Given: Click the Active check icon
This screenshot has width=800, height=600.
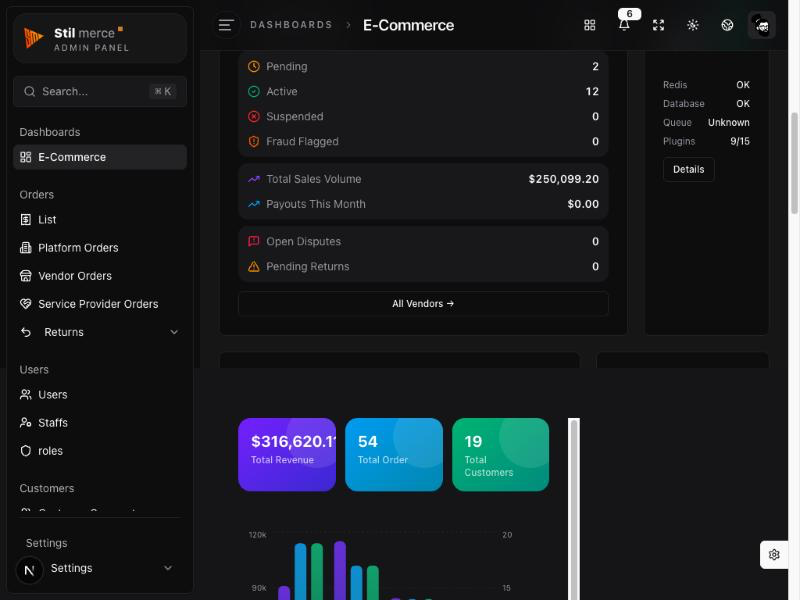Looking at the screenshot, I should [254, 91].
